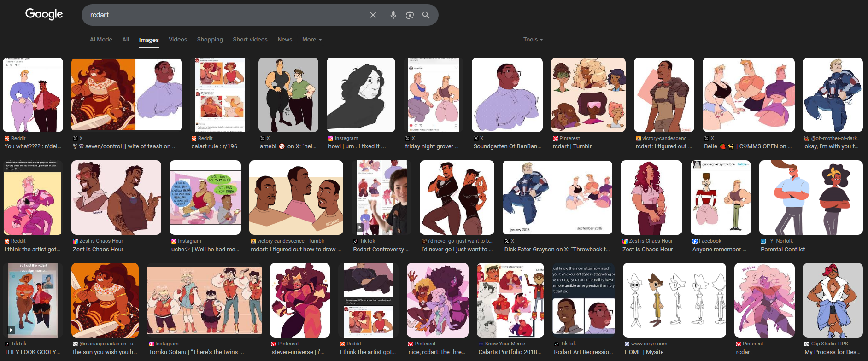Open the News tab
868x361 pixels.
tap(285, 40)
